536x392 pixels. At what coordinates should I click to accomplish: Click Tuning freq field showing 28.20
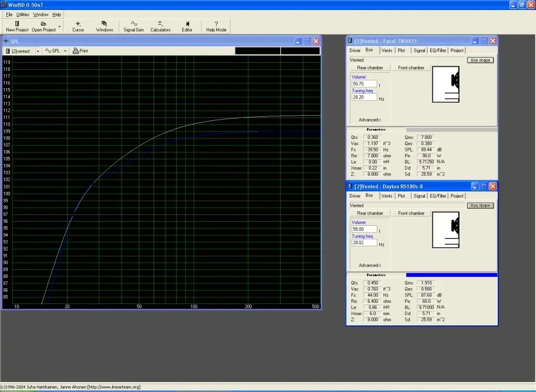tap(364, 97)
